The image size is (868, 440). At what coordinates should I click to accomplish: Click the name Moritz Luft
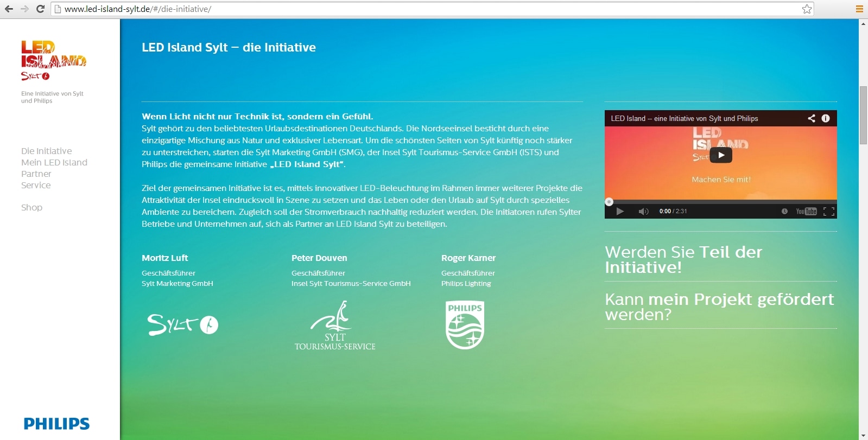point(165,258)
